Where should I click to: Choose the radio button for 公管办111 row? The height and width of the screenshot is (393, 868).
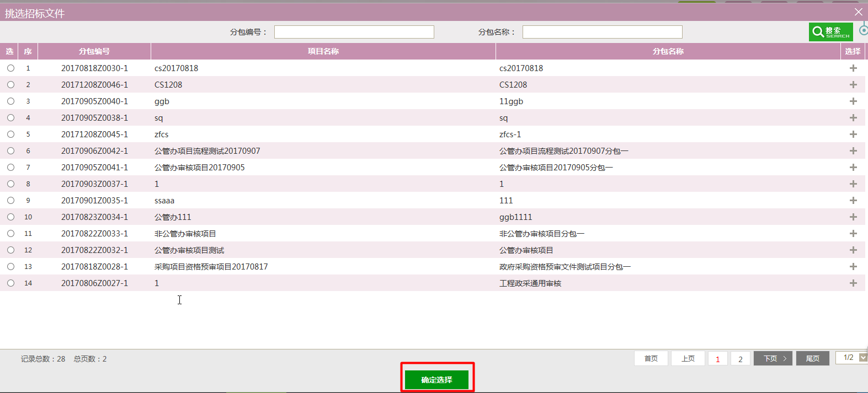coord(11,217)
